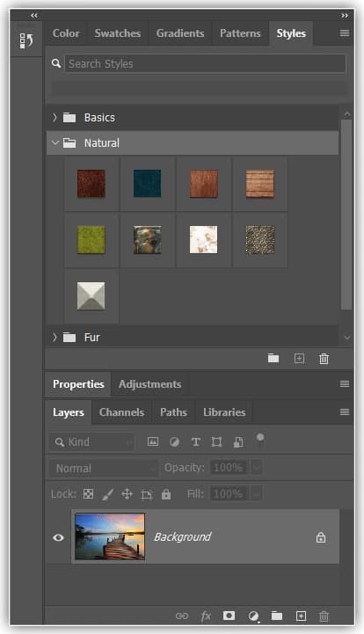Apply the dark red-brown fur style
The image size is (364, 634).
(91, 184)
